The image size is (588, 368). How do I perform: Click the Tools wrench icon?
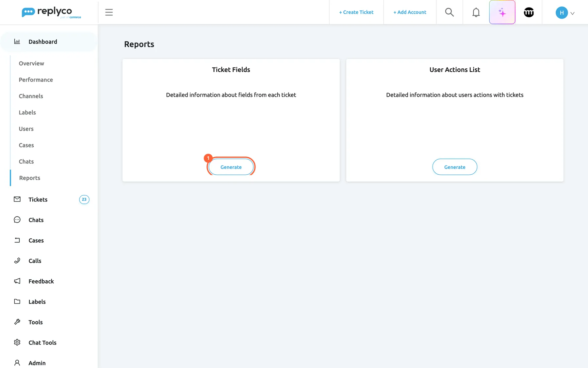coord(17,322)
